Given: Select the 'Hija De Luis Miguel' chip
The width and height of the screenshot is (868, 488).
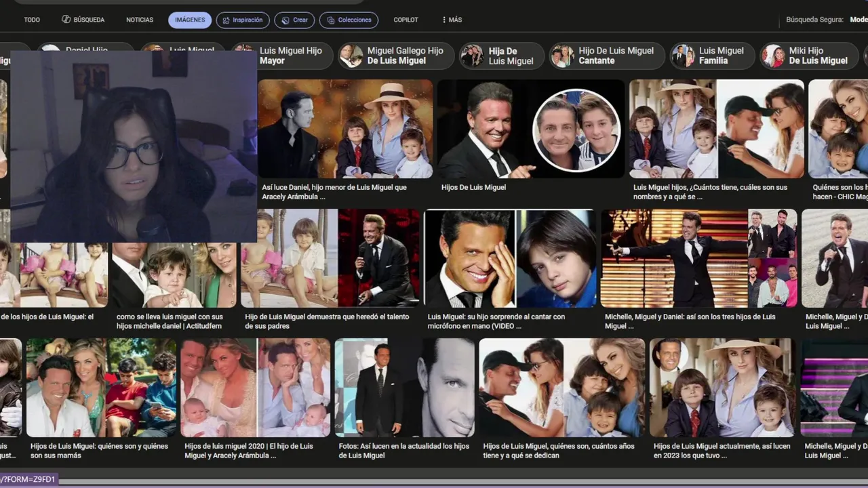Looking at the screenshot, I should click(502, 56).
